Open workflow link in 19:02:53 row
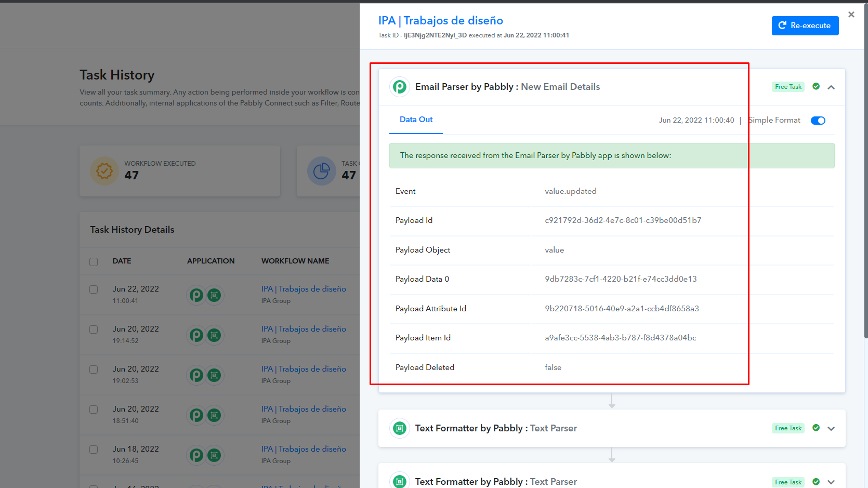The width and height of the screenshot is (868, 488). click(304, 369)
